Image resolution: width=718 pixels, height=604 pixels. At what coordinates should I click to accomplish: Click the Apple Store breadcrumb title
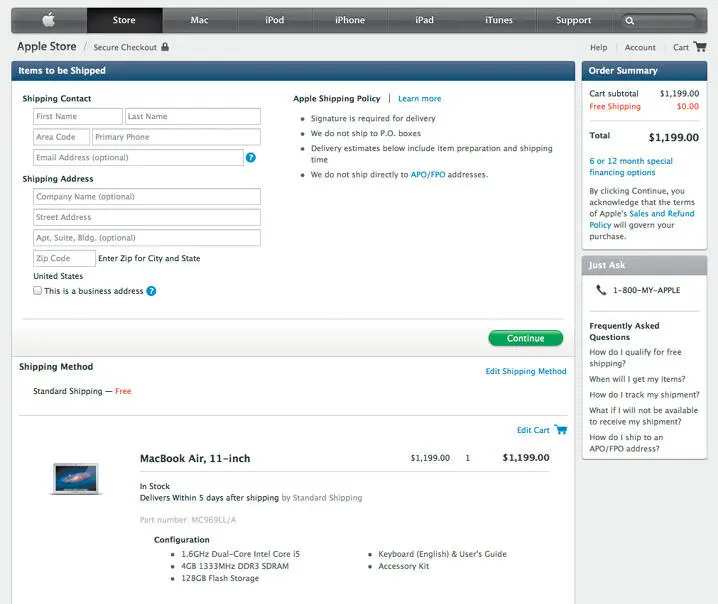pyautogui.click(x=47, y=46)
